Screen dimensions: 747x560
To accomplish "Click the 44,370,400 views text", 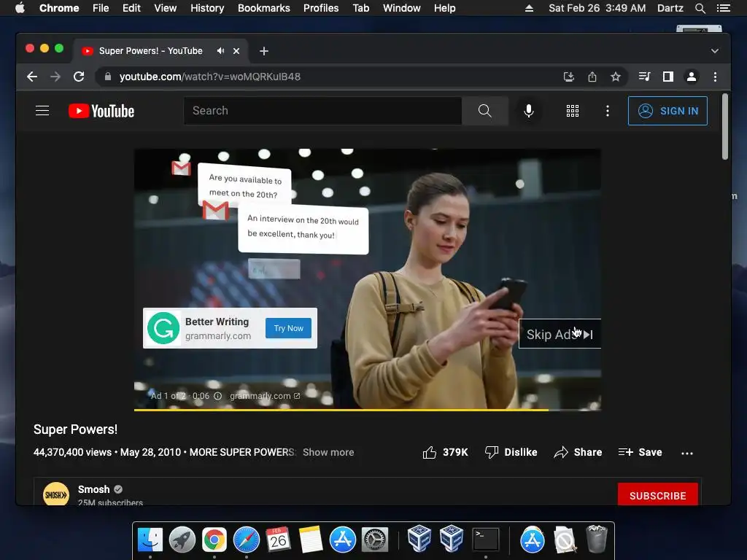I will click(72, 452).
